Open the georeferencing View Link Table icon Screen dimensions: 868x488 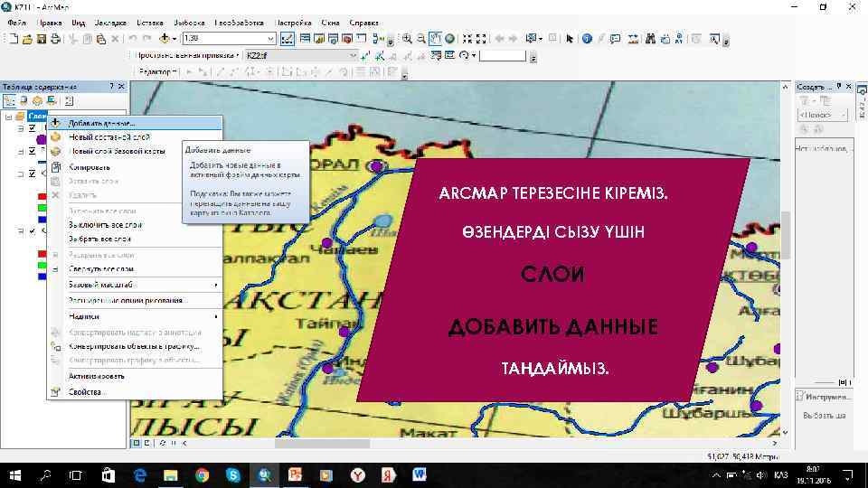tap(449, 55)
